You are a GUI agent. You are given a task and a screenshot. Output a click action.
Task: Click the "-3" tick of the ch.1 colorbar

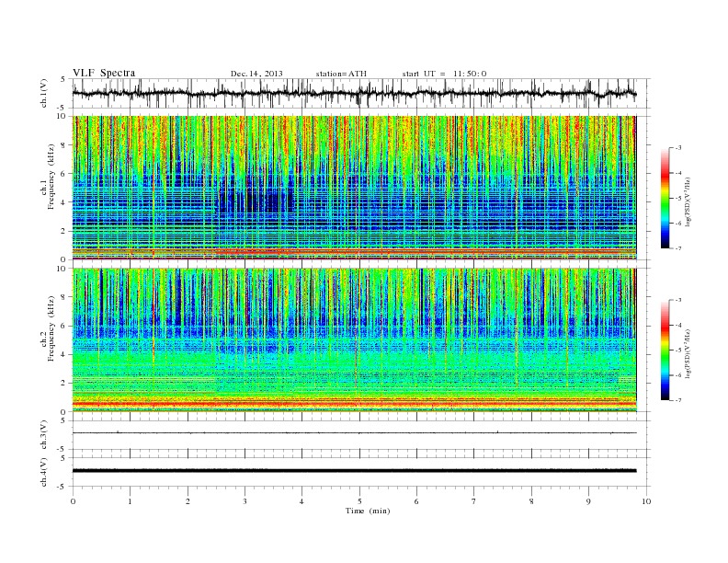(677, 148)
